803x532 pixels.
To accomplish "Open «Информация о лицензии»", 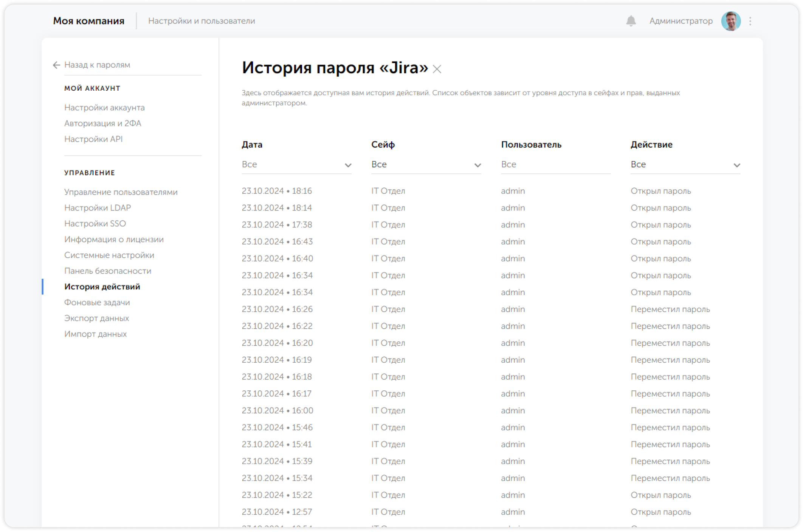I will [x=114, y=239].
